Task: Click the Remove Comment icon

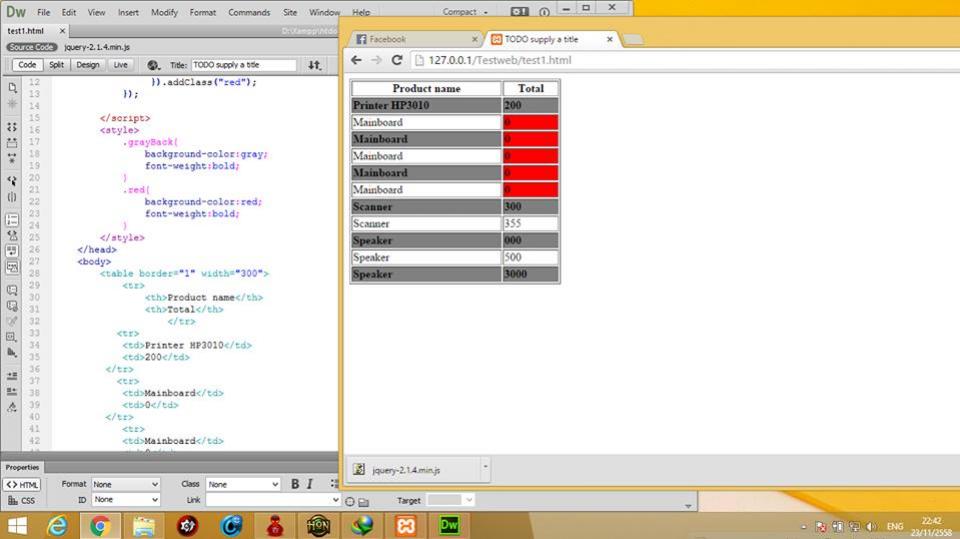Action: (12, 306)
